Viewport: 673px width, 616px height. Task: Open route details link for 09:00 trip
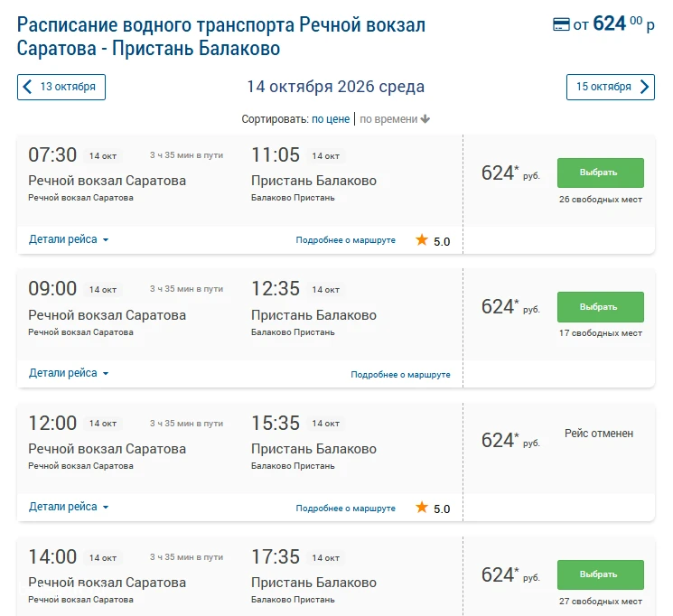tap(400, 375)
